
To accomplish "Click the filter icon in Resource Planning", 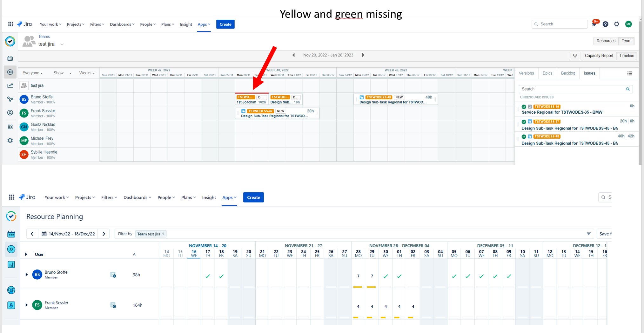I will (588, 234).
